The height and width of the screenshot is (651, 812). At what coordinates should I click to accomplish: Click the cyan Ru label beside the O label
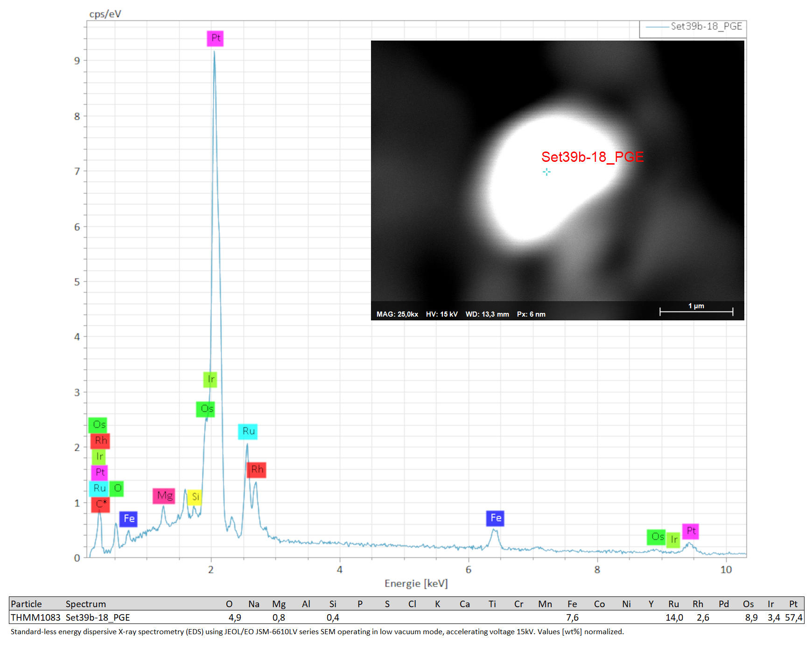point(99,489)
